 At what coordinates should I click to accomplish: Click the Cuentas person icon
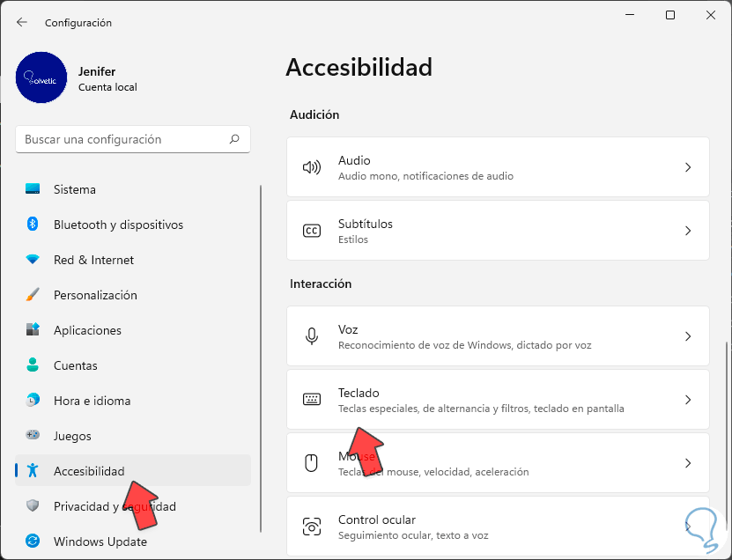(x=33, y=365)
